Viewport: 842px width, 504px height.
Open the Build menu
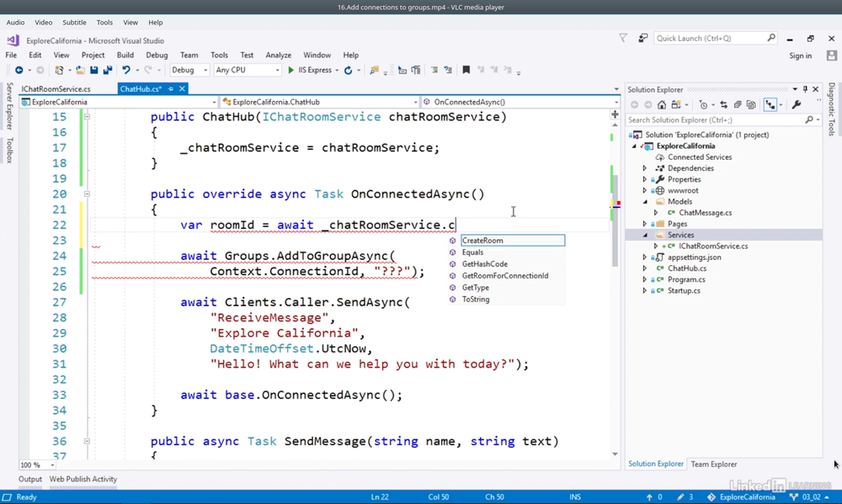[125, 55]
